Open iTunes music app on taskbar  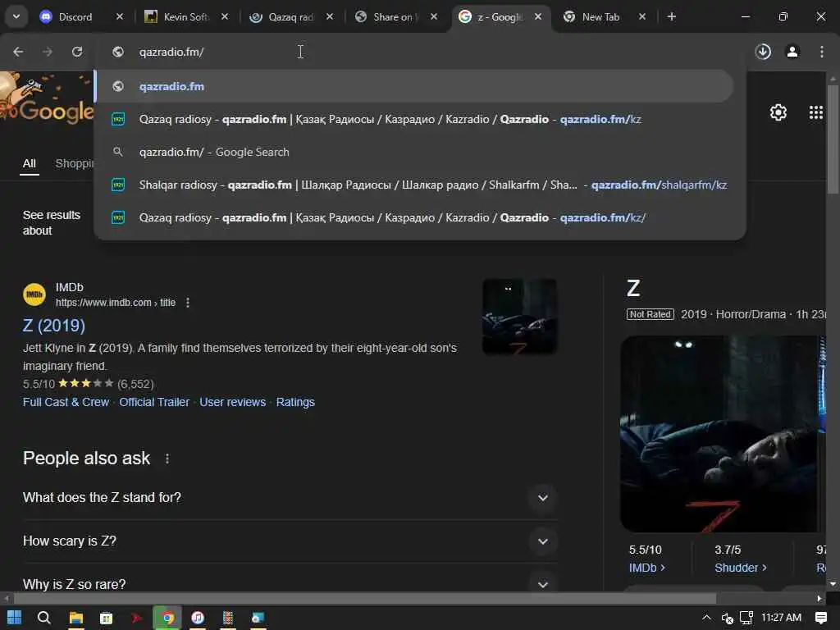[x=198, y=618]
